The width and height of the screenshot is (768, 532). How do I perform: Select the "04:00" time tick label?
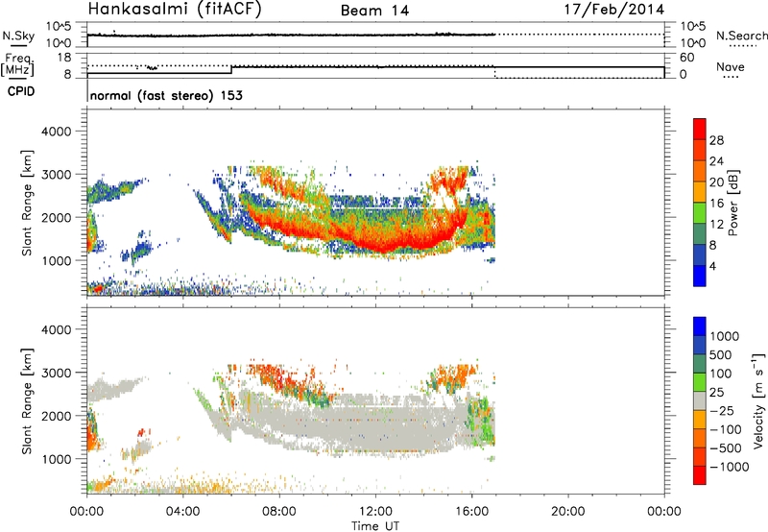183,511
